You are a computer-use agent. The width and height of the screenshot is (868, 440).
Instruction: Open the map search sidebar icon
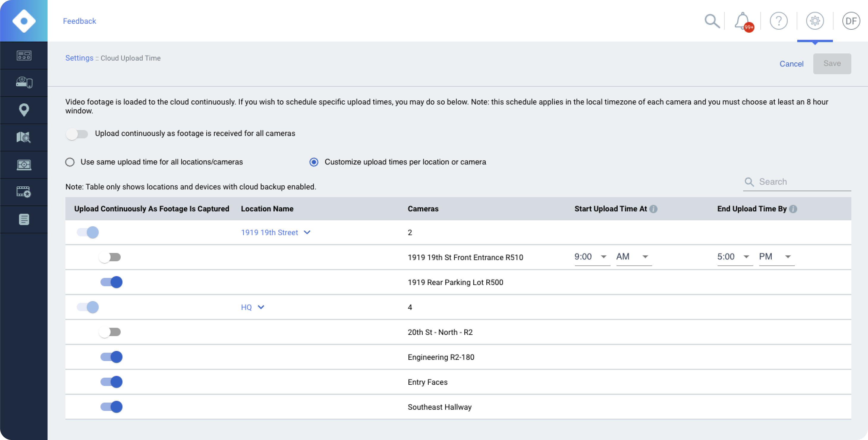tap(24, 137)
